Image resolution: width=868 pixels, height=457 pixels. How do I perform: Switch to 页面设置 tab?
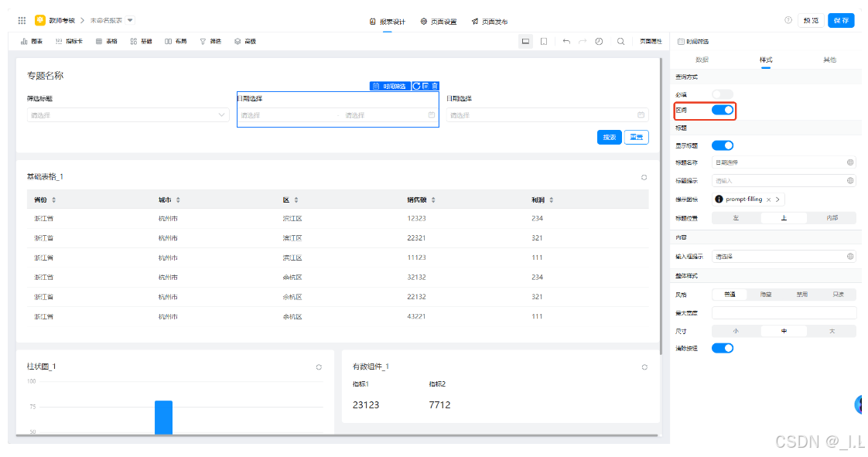pyautogui.click(x=439, y=22)
